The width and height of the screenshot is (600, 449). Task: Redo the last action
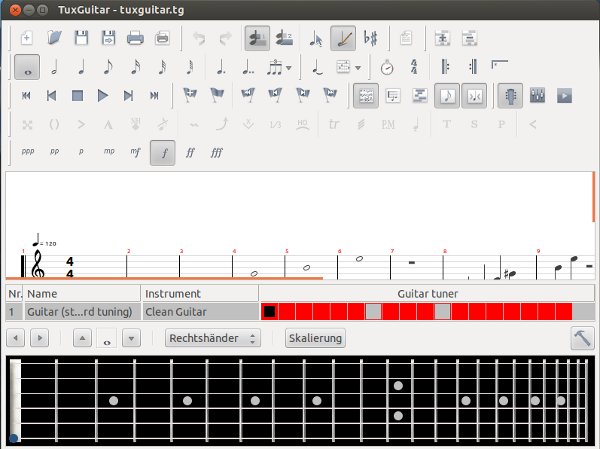[x=226, y=38]
